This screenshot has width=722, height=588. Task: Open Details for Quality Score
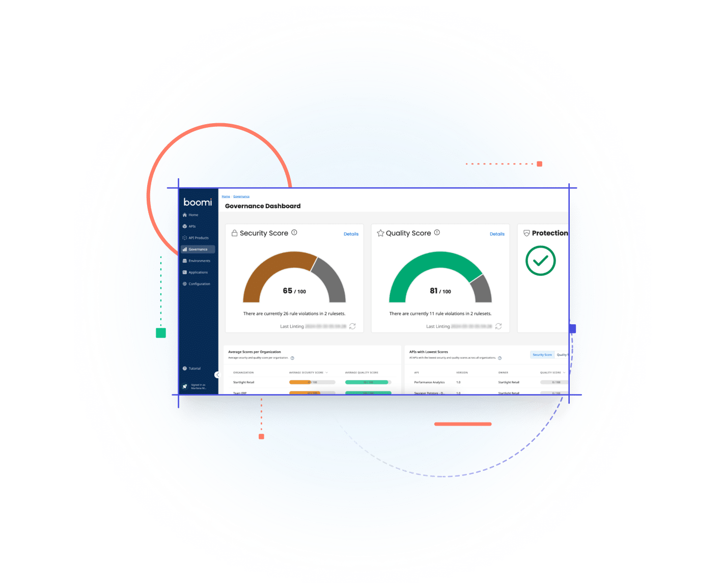click(x=497, y=234)
